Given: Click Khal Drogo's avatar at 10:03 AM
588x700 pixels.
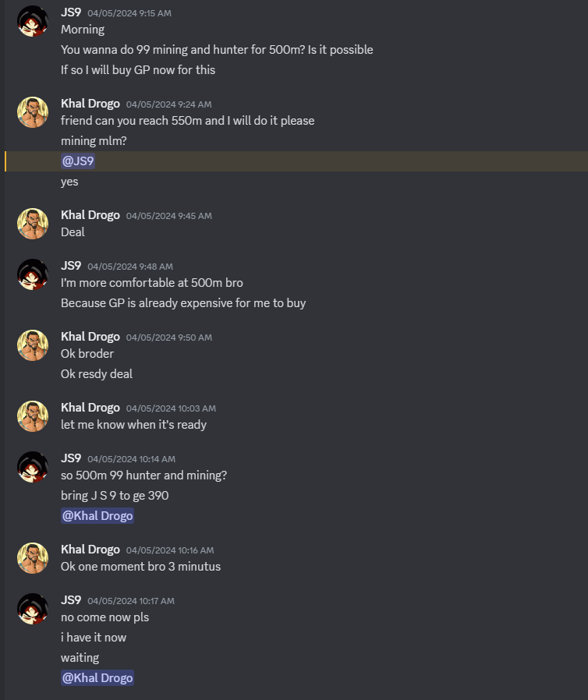Looking at the screenshot, I should click(33, 416).
